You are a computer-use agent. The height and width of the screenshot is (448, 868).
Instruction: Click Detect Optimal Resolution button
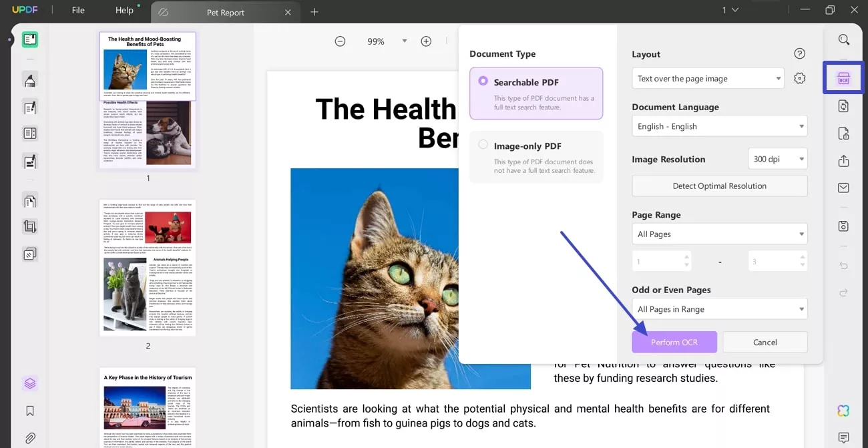720,186
